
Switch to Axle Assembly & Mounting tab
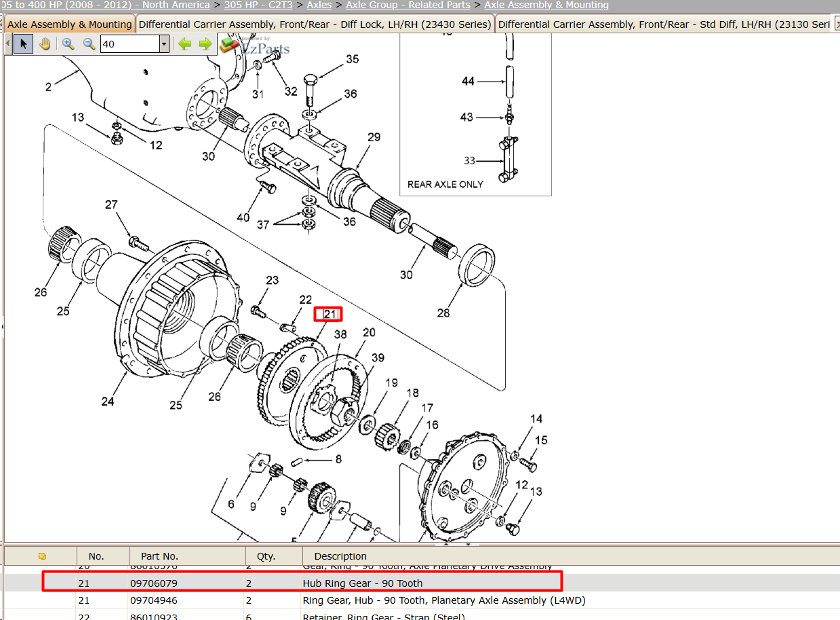click(69, 24)
